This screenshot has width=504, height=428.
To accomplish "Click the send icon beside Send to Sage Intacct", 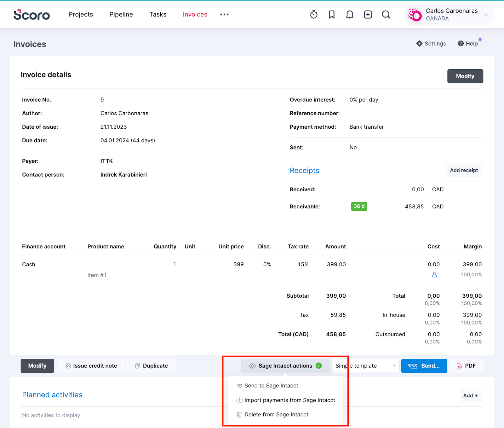I will pyautogui.click(x=239, y=386).
